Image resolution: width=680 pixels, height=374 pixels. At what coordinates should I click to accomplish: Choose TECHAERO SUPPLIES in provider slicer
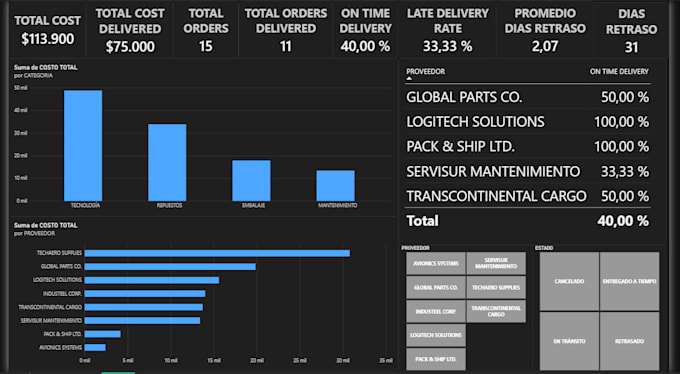496,287
